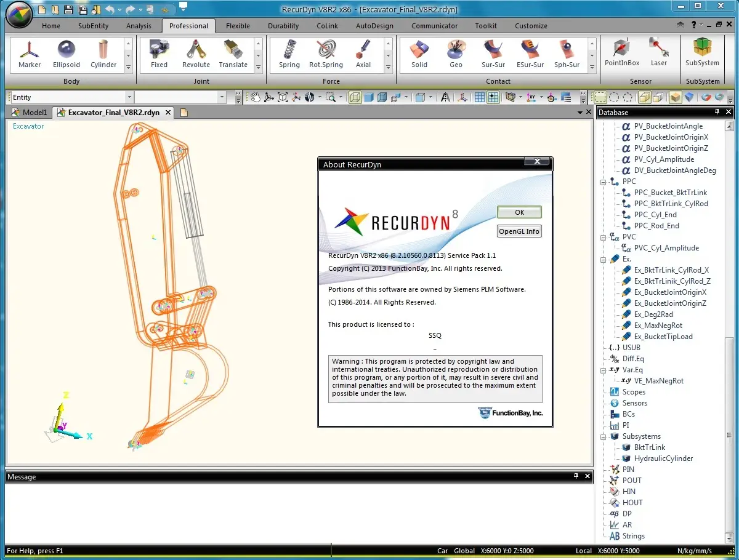Expand the Force gallery more arrow
739x560 pixels.
pos(388,66)
